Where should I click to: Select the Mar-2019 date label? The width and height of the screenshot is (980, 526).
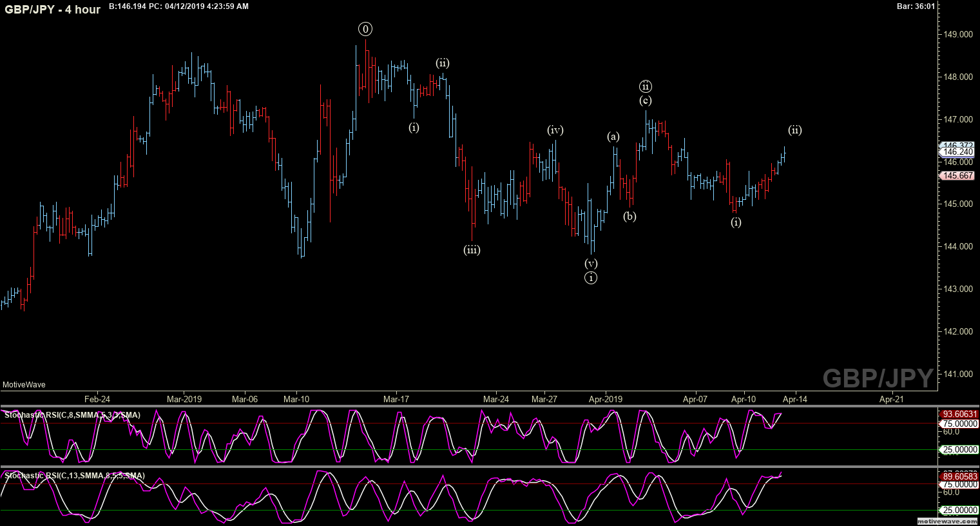click(x=184, y=399)
